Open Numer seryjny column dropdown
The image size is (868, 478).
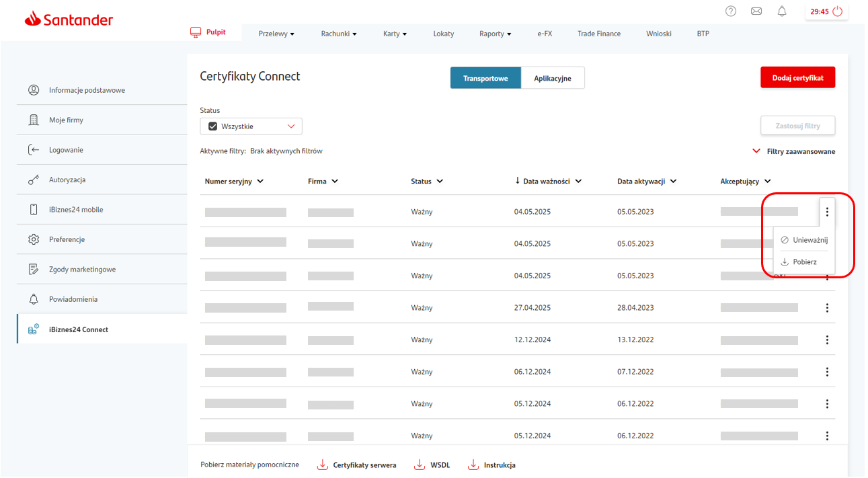pyautogui.click(x=260, y=182)
